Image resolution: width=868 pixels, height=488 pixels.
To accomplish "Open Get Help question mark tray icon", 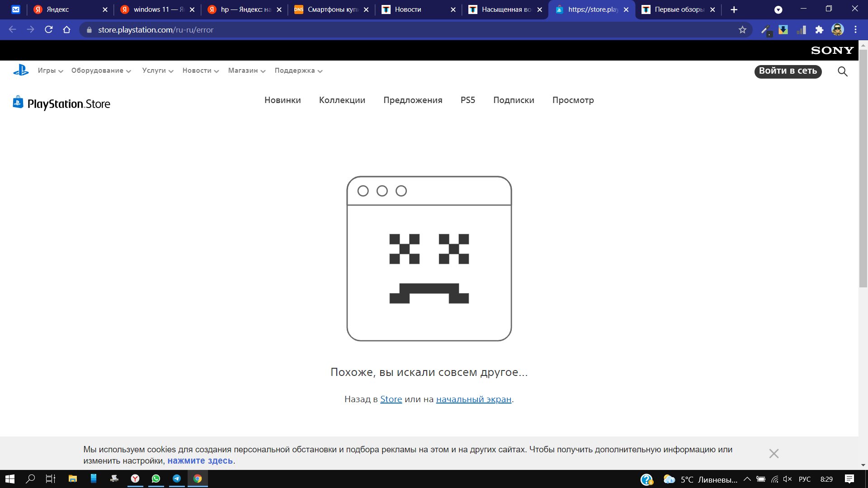I will coord(647,479).
